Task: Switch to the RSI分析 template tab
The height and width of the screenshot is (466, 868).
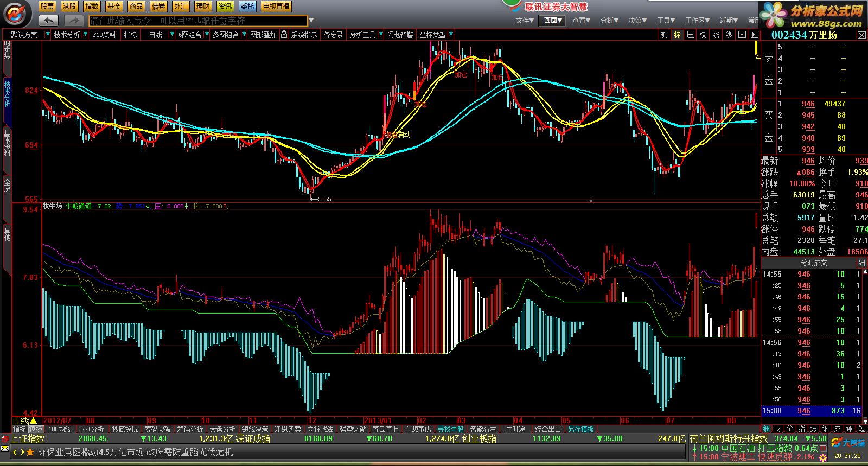Action: coord(92,429)
